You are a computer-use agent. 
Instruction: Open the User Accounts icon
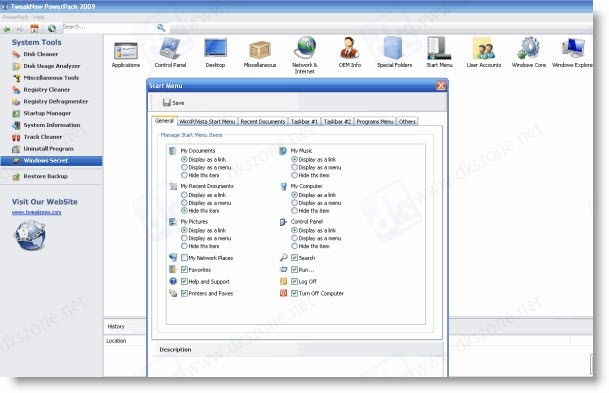[x=484, y=53]
